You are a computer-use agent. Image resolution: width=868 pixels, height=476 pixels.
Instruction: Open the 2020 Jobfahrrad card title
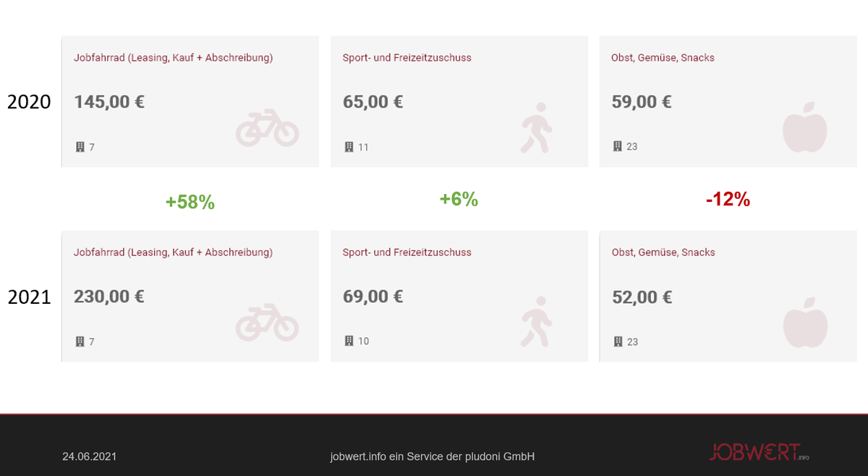click(x=173, y=58)
